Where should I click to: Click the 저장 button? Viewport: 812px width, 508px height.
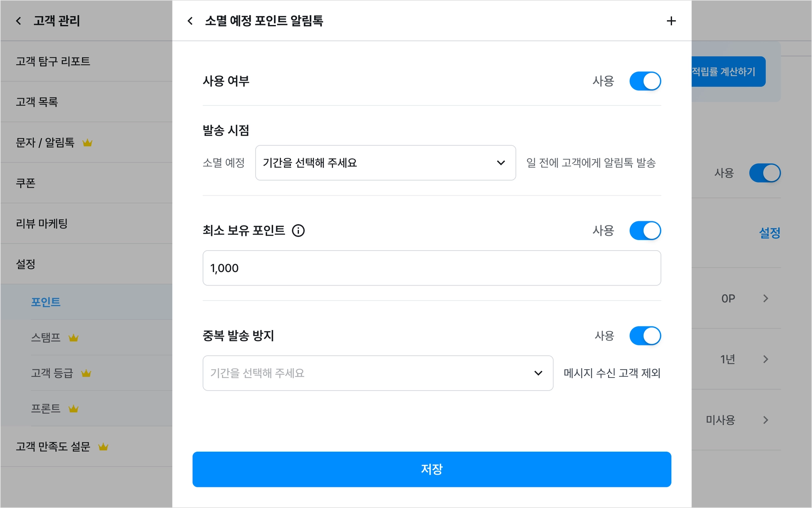[x=432, y=469]
